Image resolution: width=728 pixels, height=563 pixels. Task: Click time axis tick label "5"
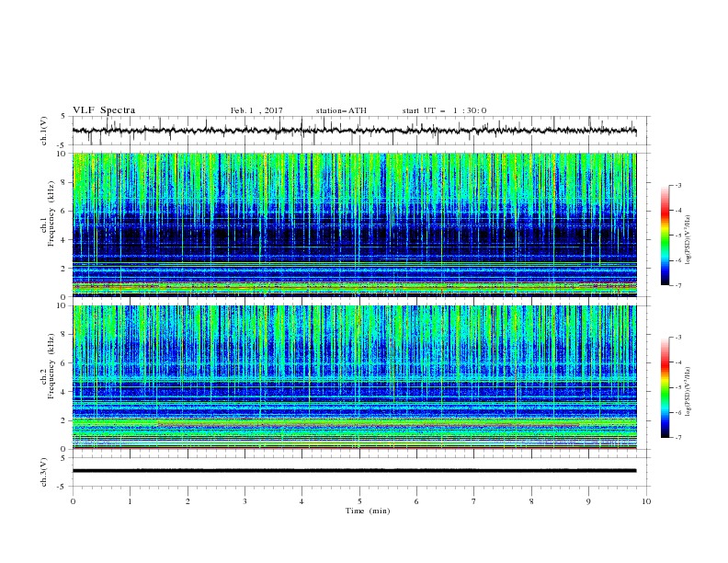pyautogui.click(x=359, y=501)
